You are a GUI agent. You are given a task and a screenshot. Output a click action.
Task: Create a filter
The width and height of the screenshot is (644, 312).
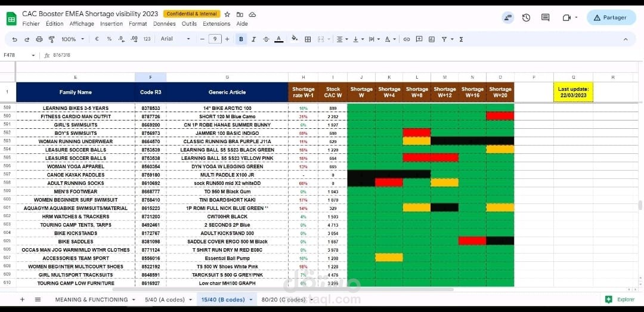[444, 39]
